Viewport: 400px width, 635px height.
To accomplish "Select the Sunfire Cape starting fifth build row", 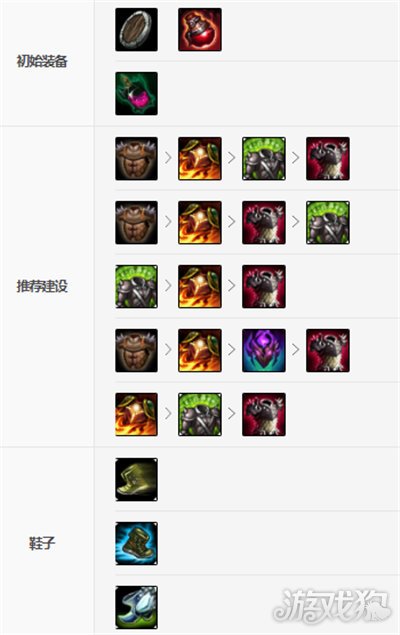I will click(x=136, y=414).
